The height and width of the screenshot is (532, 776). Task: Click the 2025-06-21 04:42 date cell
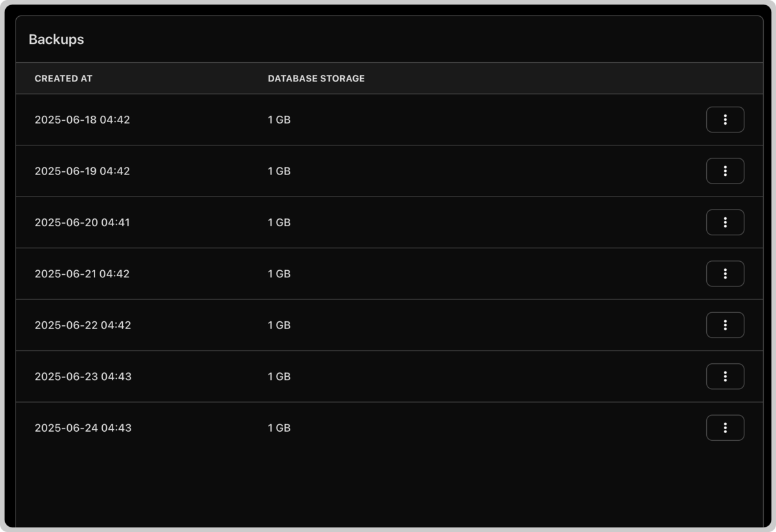click(x=82, y=274)
